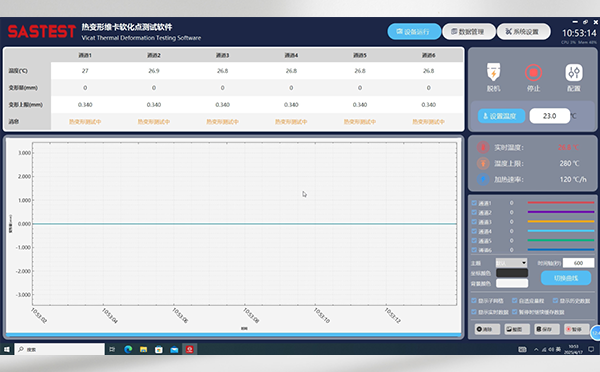Screen dimensions: 600x372
Task: Open the 配置 configuration sliders icon
Action: (574, 72)
